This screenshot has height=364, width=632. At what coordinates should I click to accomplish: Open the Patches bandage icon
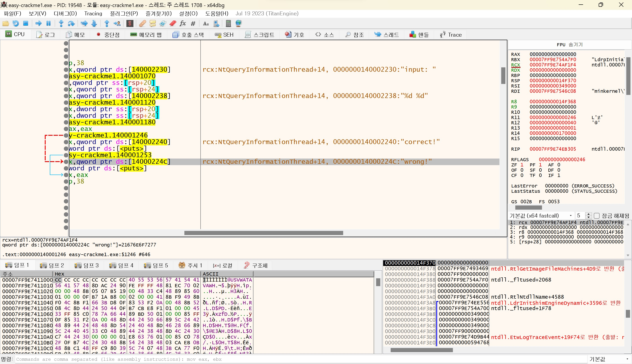[142, 23]
